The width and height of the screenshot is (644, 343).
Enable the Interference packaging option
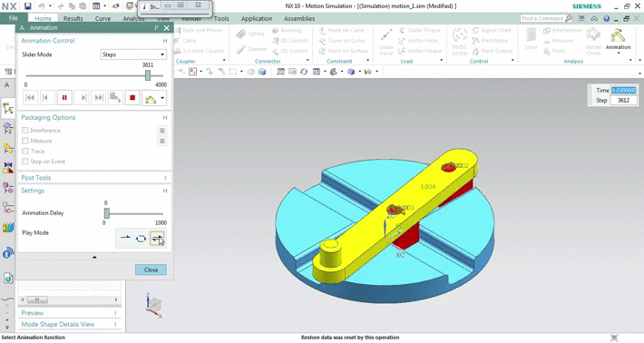(25, 131)
